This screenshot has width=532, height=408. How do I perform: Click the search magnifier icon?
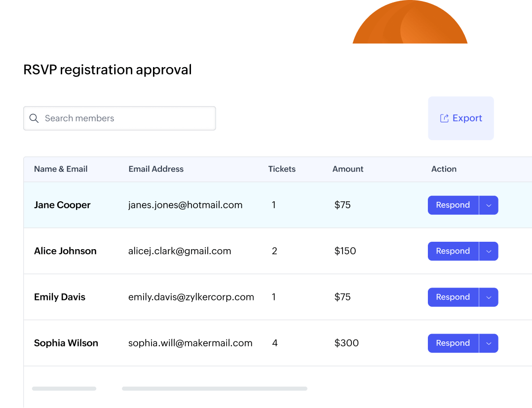(34, 118)
